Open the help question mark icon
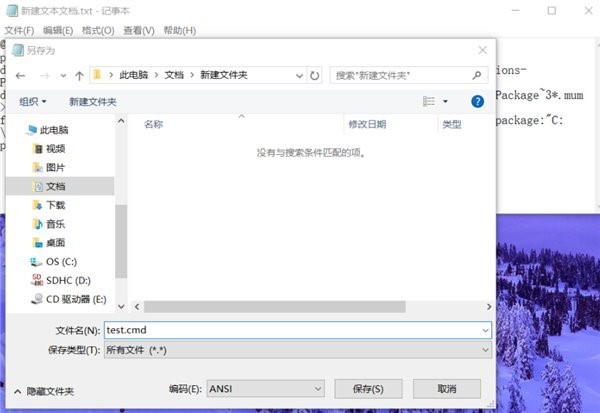The image size is (600, 413). click(x=477, y=101)
